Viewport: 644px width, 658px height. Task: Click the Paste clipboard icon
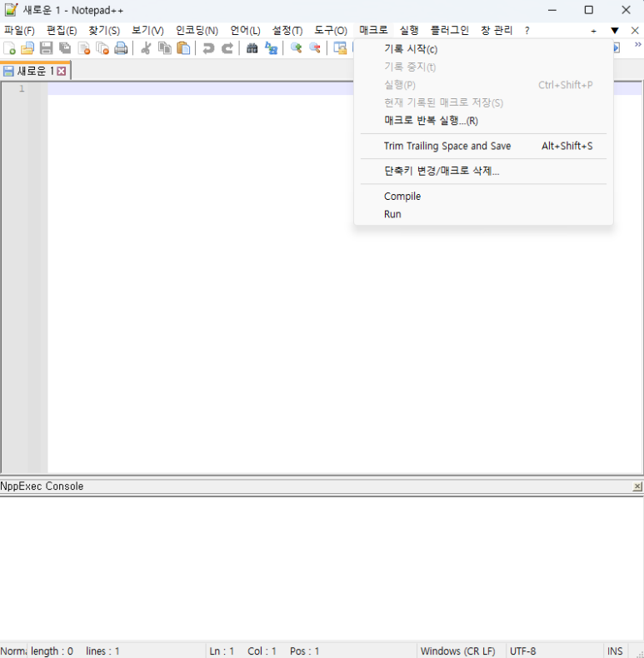click(183, 48)
